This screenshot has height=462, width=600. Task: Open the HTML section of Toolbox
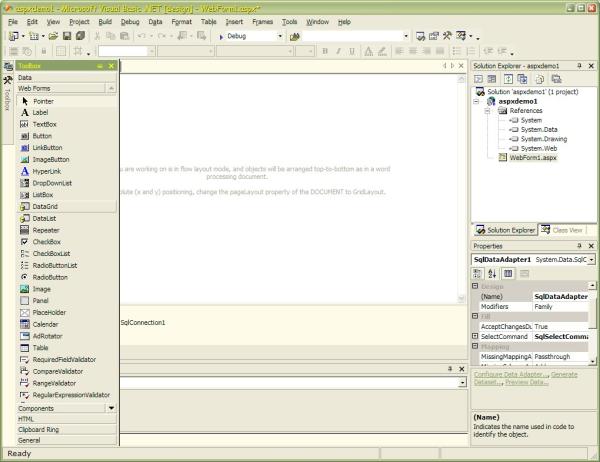[67, 419]
